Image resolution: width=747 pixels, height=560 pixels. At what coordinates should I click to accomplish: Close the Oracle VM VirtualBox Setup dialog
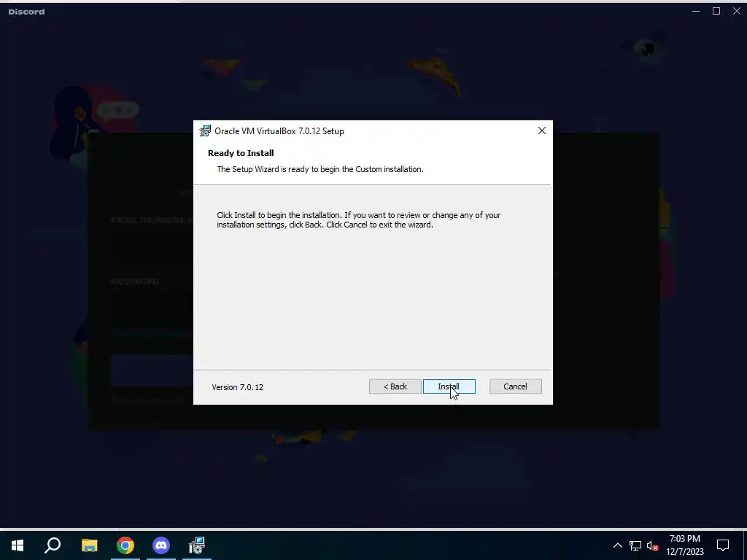[542, 131]
